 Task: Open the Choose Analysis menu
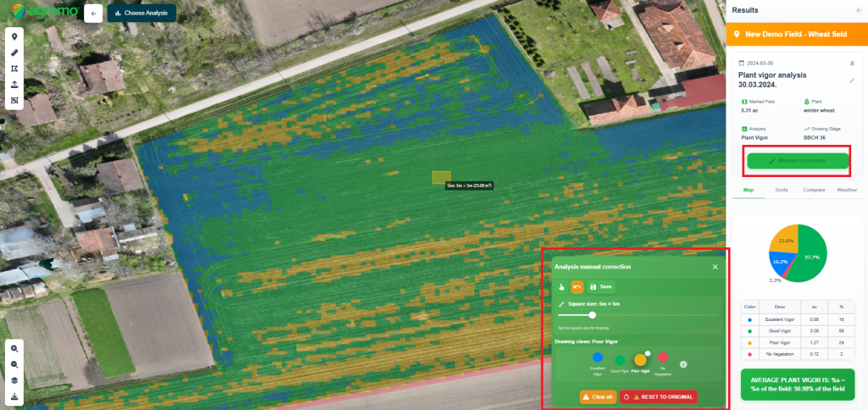coord(142,14)
